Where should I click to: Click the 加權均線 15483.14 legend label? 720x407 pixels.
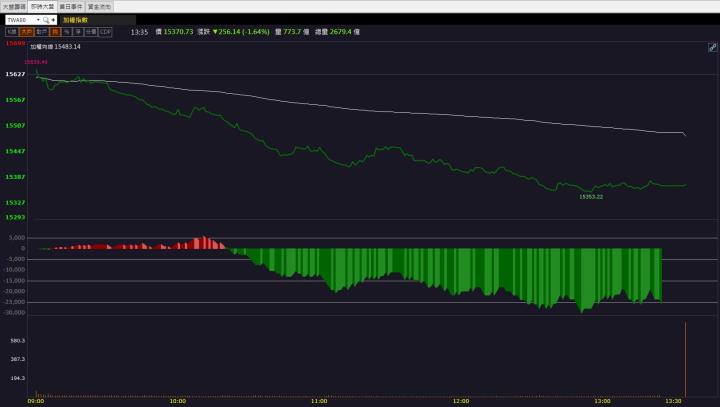[56, 47]
